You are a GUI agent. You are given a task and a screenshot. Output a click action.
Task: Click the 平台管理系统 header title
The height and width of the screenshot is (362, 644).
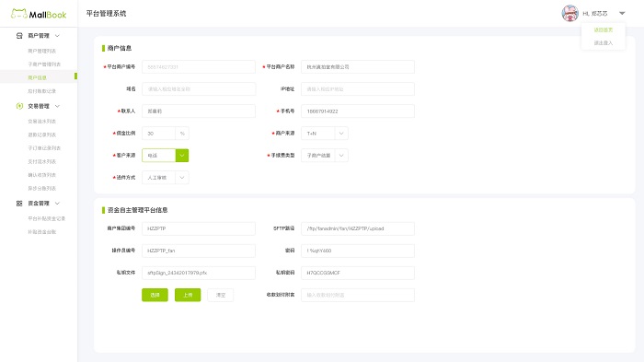point(106,14)
